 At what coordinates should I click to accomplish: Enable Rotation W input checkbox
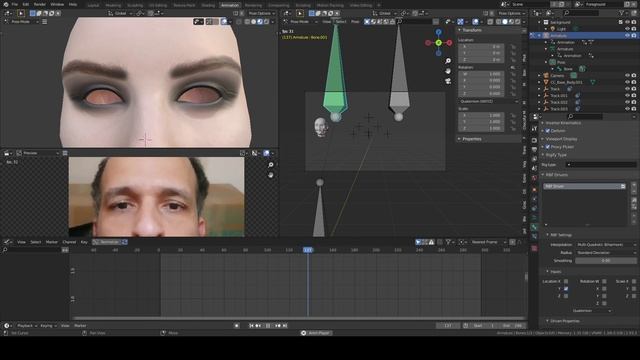[x=604, y=281]
